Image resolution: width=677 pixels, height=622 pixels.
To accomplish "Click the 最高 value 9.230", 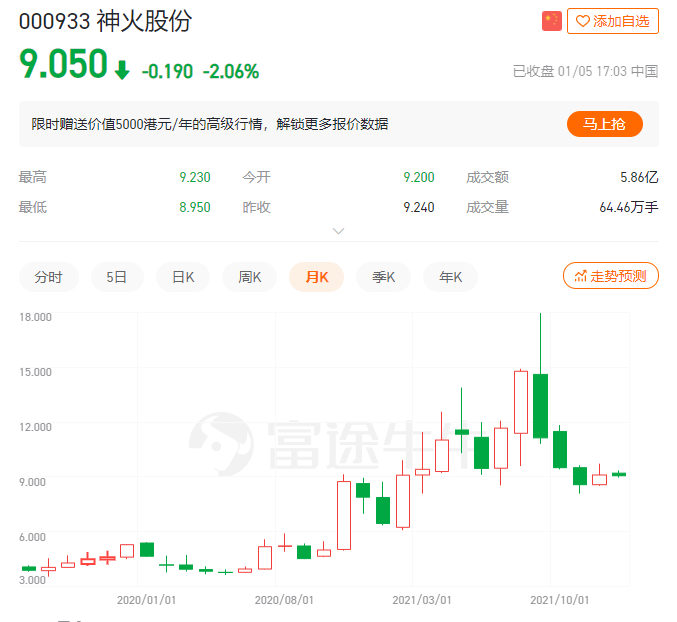I will tap(195, 177).
